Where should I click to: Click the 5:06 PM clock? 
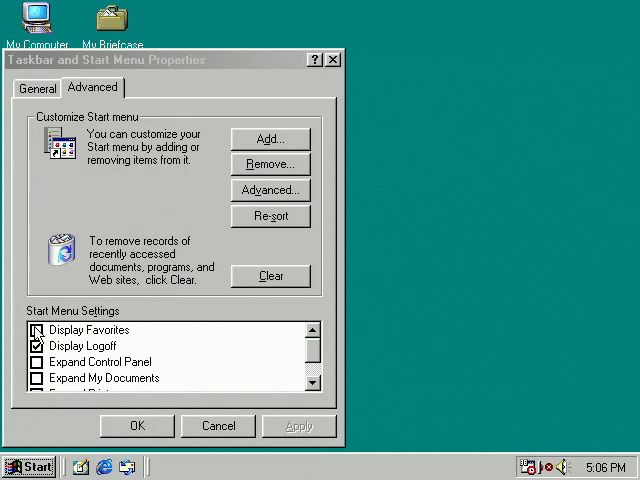(606, 467)
